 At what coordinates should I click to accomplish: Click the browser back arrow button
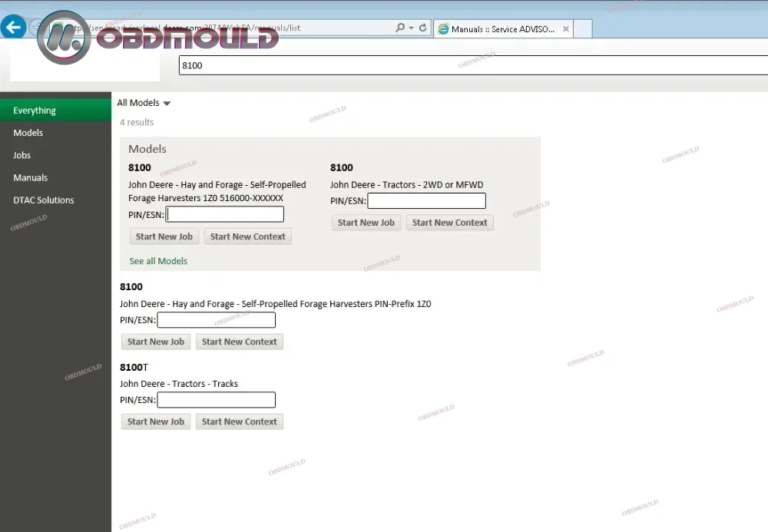pyautogui.click(x=13, y=28)
